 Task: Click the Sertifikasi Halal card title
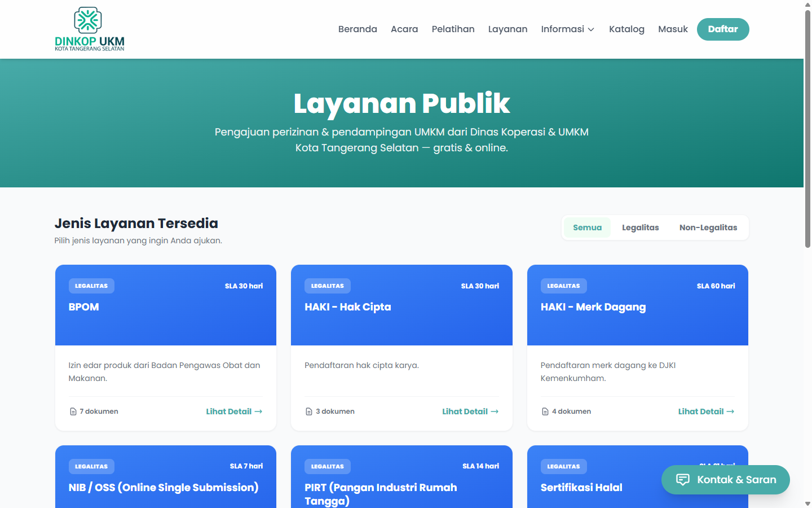581,488
